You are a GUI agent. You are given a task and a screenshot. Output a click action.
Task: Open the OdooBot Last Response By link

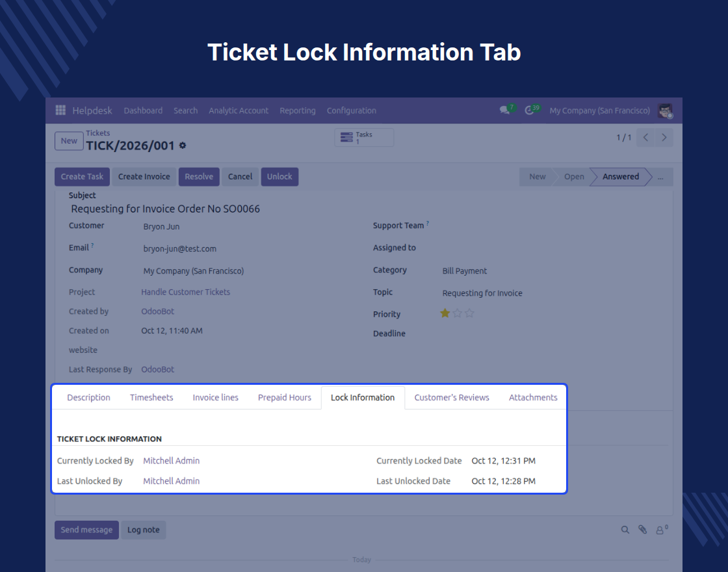point(158,370)
